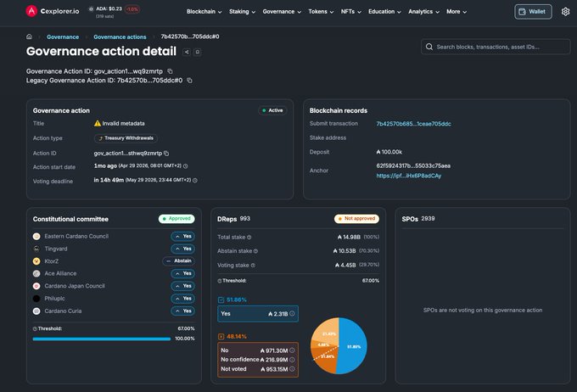The height and width of the screenshot is (392, 577).
Task: Open the NFTs dropdown menu
Action: pos(351,12)
